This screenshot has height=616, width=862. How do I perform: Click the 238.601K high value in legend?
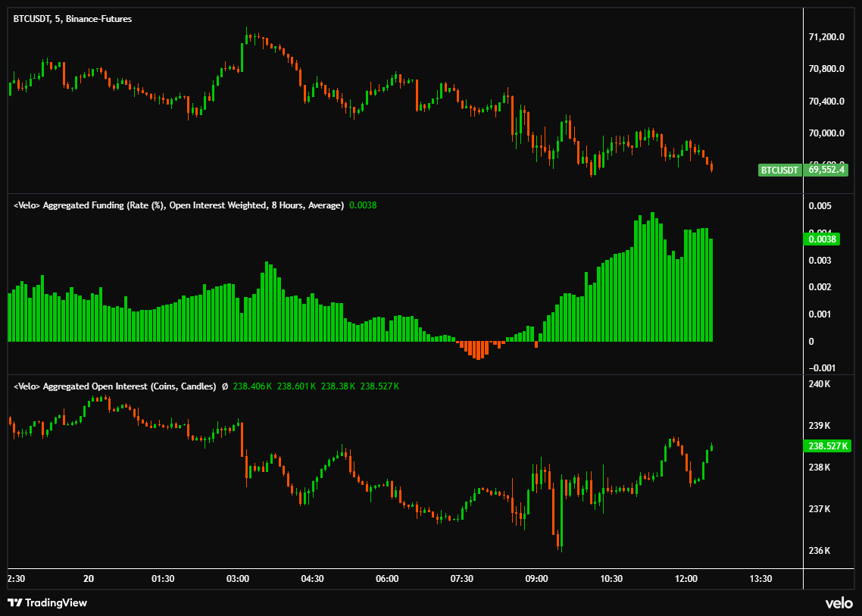(296, 386)
